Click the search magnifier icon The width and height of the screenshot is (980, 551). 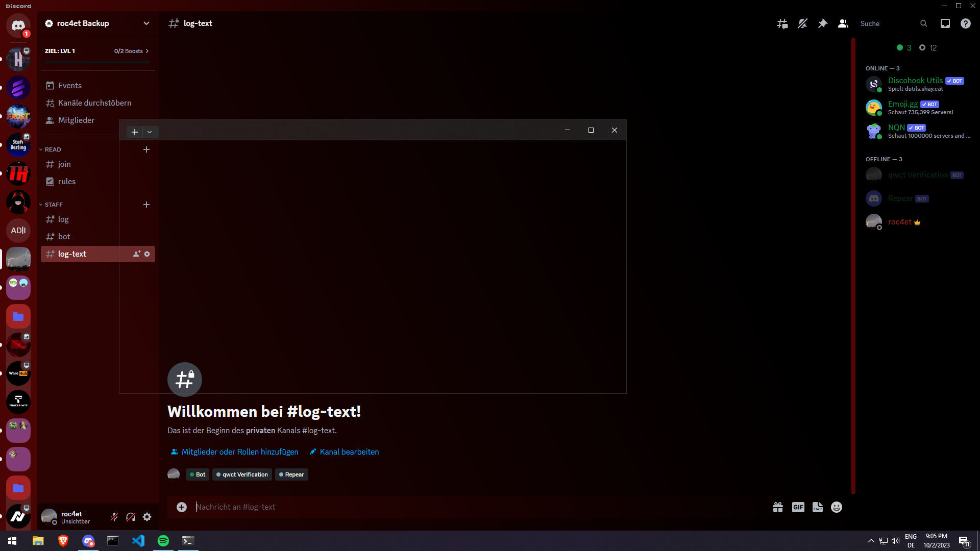coord(923,23)
